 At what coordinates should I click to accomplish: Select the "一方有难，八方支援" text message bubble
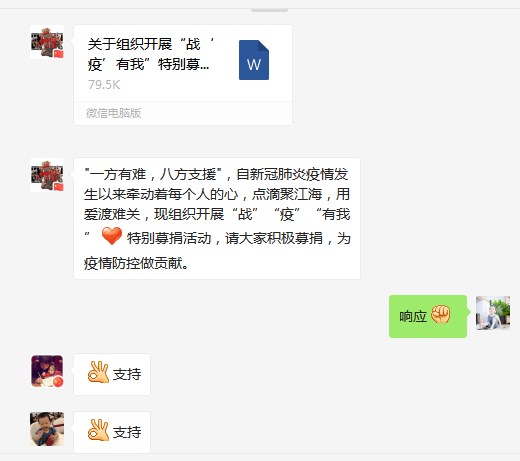pos(217,219)
